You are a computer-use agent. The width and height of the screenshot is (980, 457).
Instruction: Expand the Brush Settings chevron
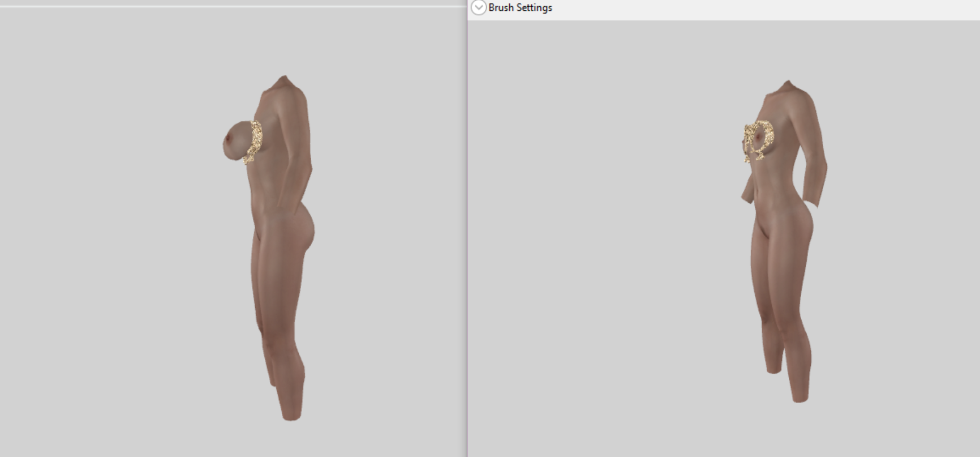point(479,7)
